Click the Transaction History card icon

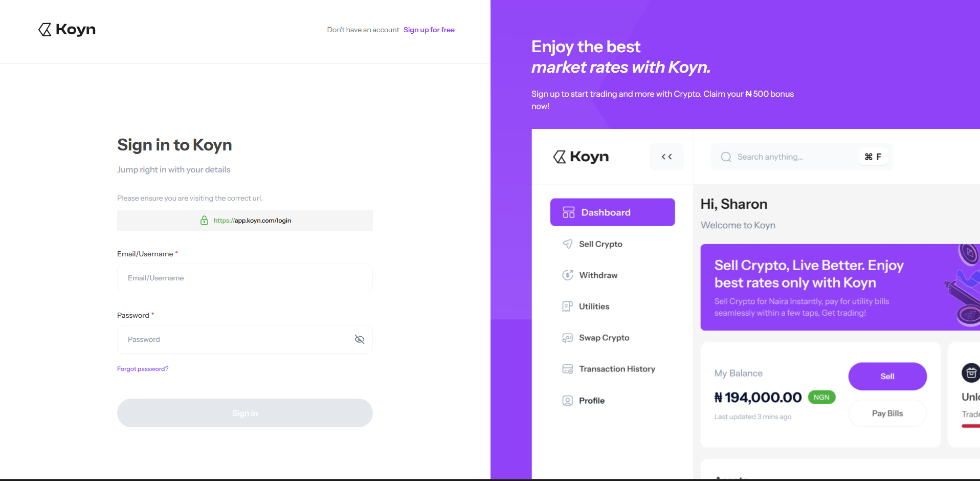point(568,369)
